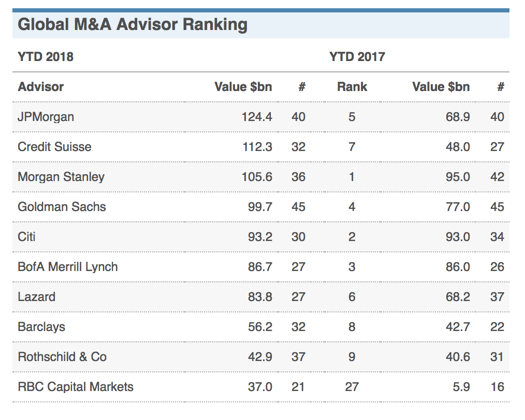Click the BofA Merrill Lynch name

(x=68, y=267)
